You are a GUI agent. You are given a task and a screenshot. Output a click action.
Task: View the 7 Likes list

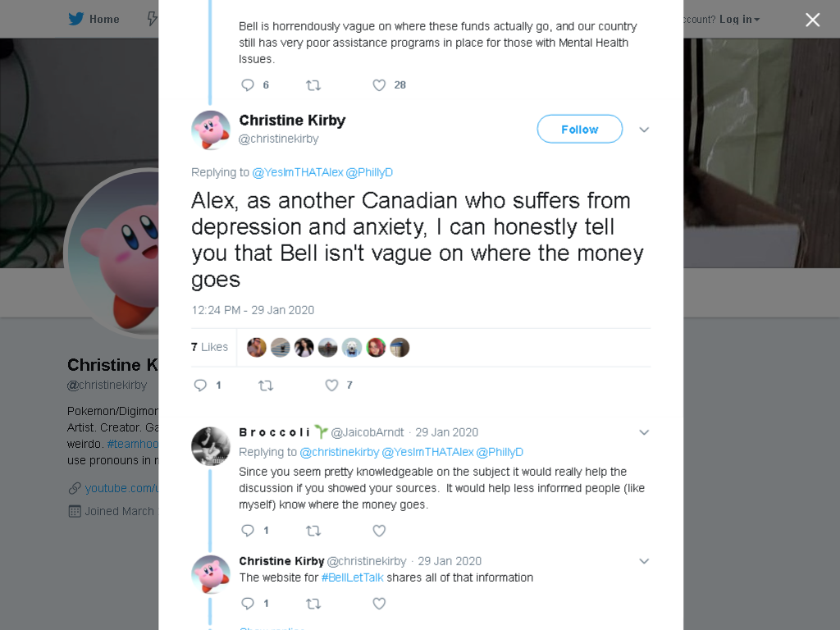(209, 347)
